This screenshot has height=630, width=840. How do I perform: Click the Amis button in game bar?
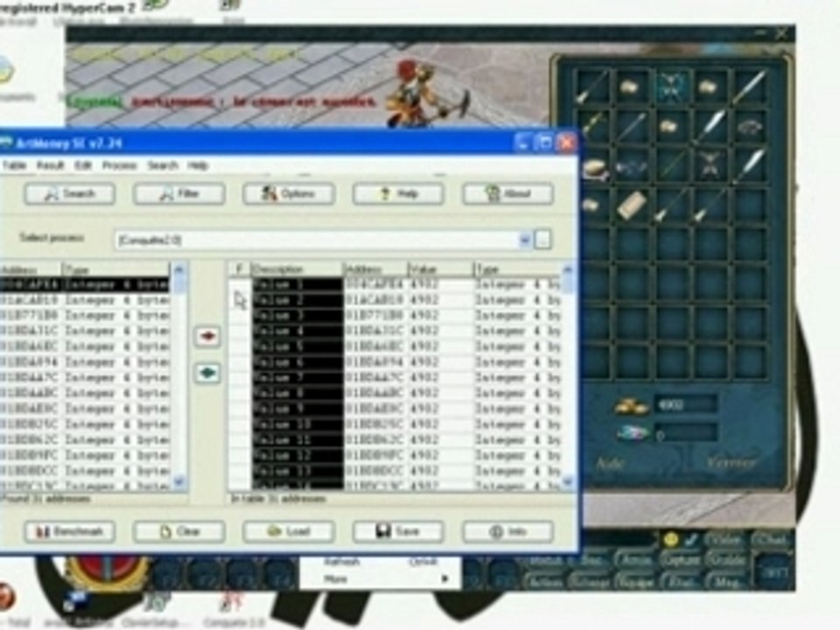(636, 560)
